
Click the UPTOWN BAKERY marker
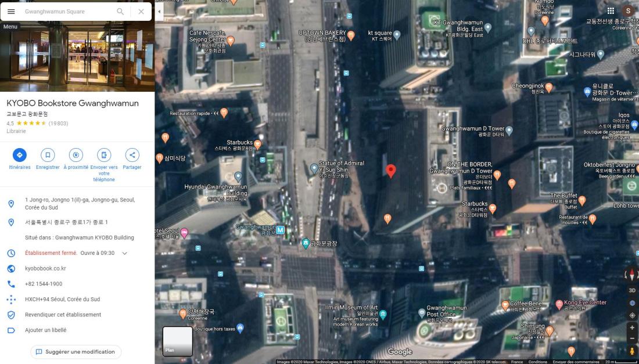tap(351, 35)
